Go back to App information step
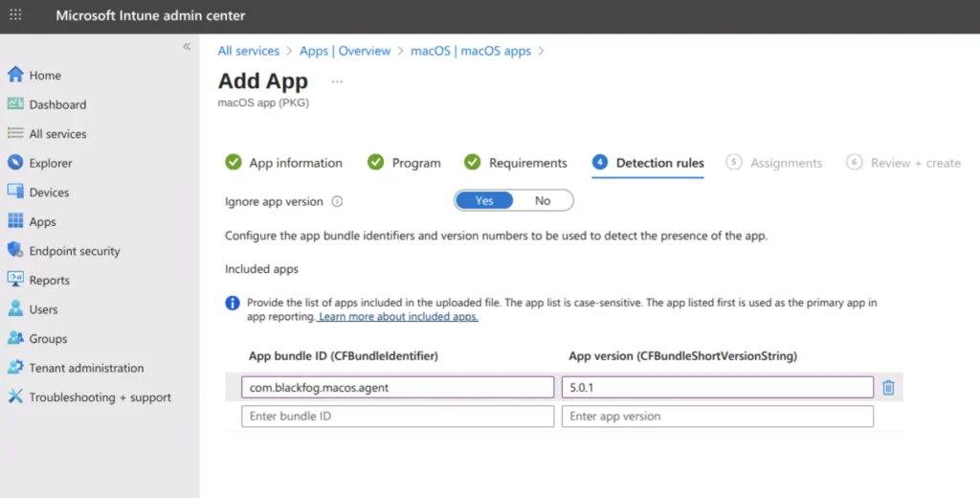Viewport: 980px width, 498px height. pyautogui.click(x=296, y=163)
